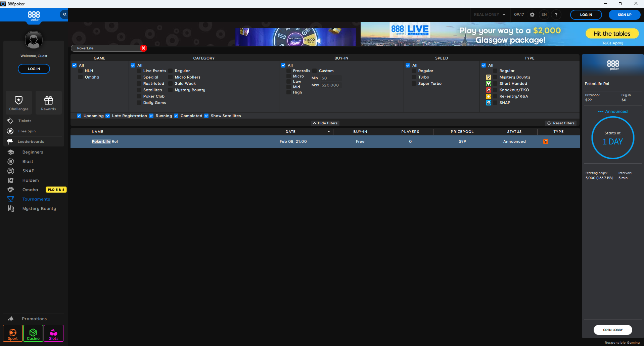Screen dimensions: 644x346
Task: Click the Max buy-in amount field
Action: pos(330,85)
